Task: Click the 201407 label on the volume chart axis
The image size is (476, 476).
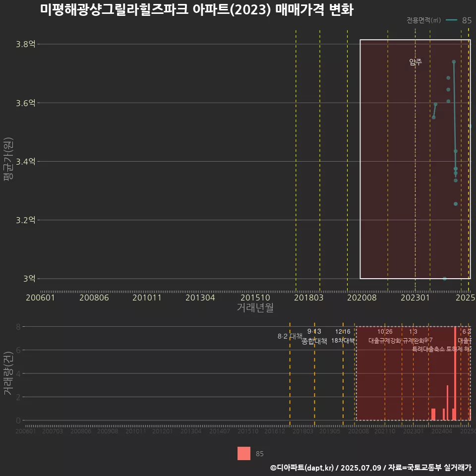Action: tap(220, 431)
